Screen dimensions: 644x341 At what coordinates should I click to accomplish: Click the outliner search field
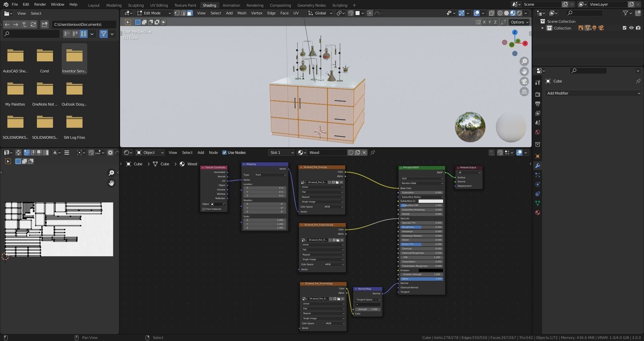584,13
